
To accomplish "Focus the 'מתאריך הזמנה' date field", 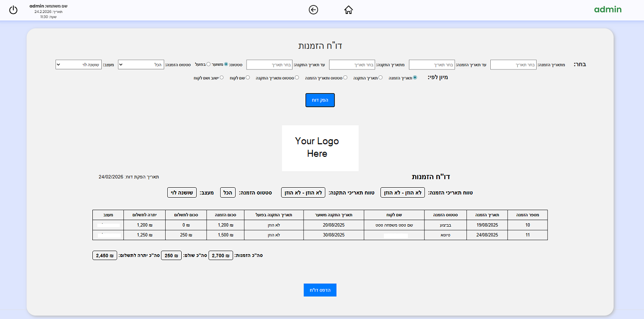I will 513,64.
